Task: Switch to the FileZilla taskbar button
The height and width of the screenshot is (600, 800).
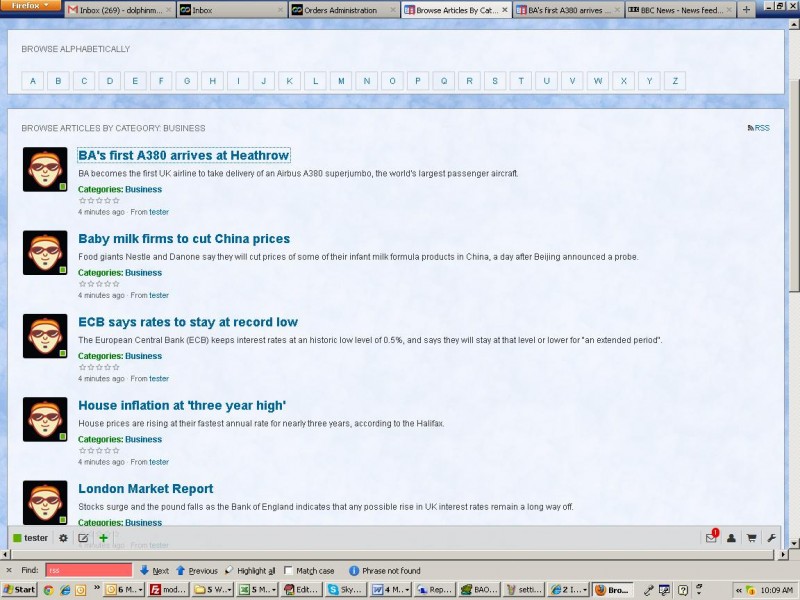Action: (169, 590)
